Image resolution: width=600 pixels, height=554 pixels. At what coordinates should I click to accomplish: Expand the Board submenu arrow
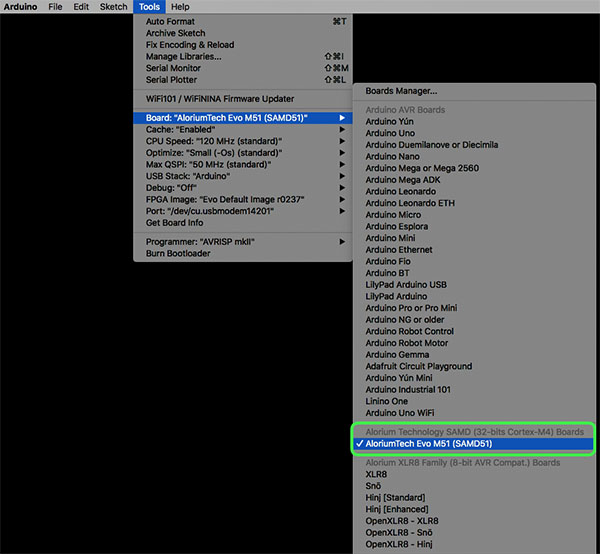(342, 118)
